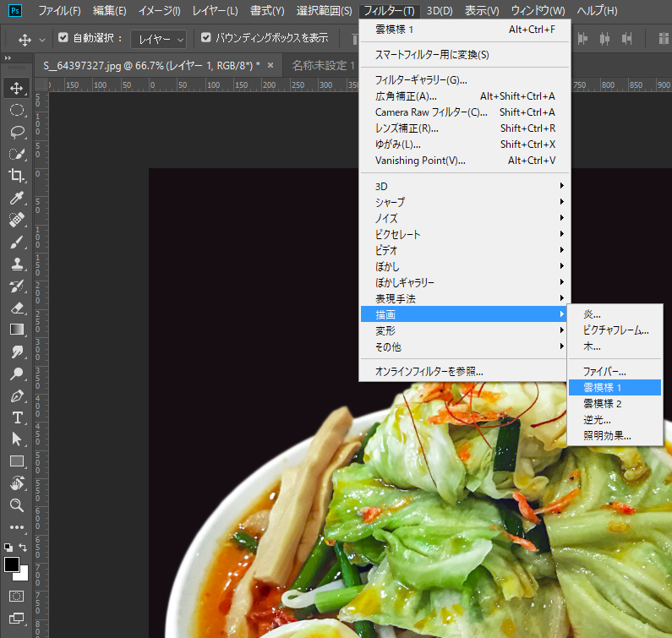Viewport: 672px width, 638px height.
Task: Select the Zoom tool
Action: 17,505
